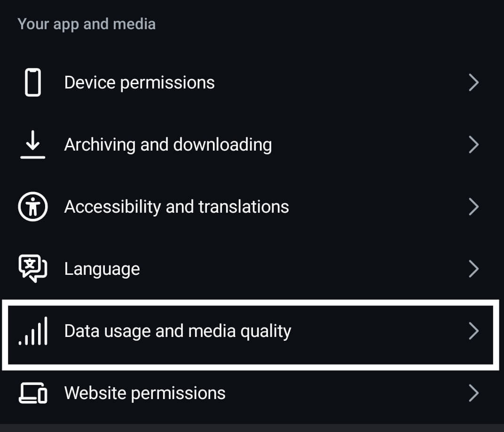
Task: Tap the chevron next to Language
Action: [474, 269]
